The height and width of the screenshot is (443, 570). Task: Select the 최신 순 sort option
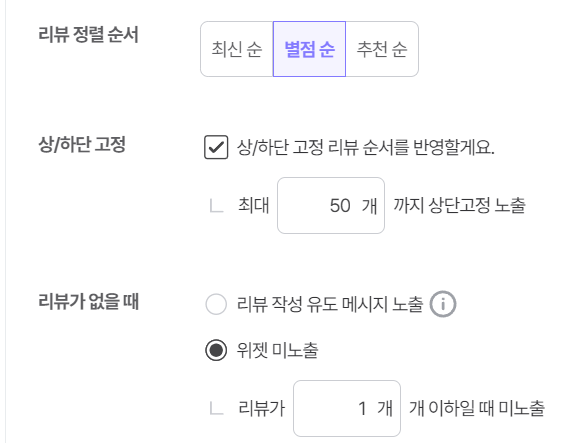point(237,49)
